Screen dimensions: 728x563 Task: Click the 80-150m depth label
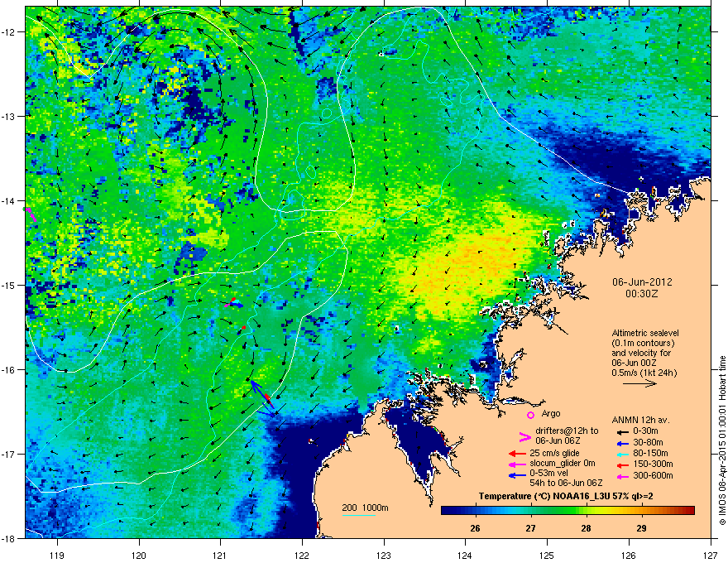(x=650, y=454)
